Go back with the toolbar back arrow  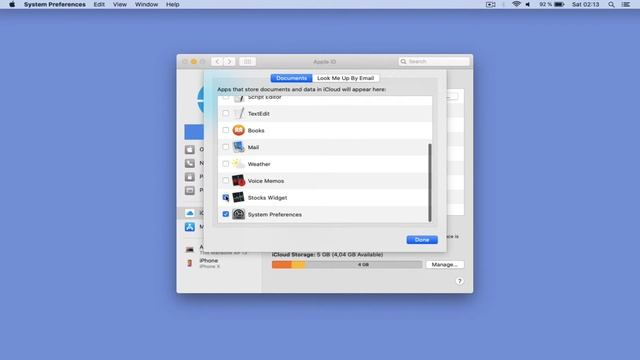coord(217,61)
